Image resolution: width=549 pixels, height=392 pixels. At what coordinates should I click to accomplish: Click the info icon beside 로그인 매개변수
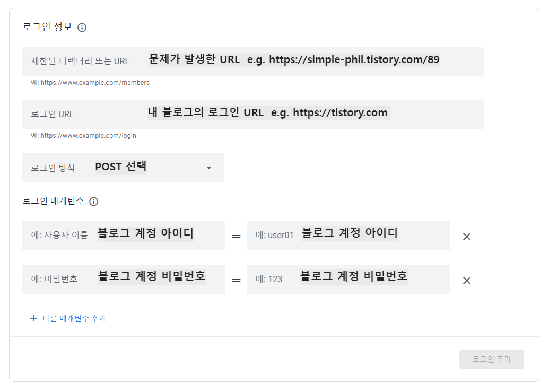pyautogui.click(x=94, y=202)
